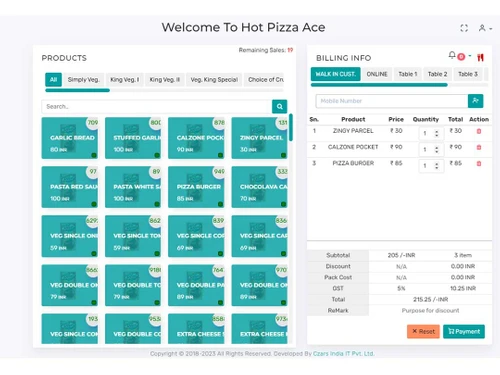The width and height of the screenshot is (500, 375).
Task: Click the category tabs horizontal scrollbar
Action: [x=77, y=90]
